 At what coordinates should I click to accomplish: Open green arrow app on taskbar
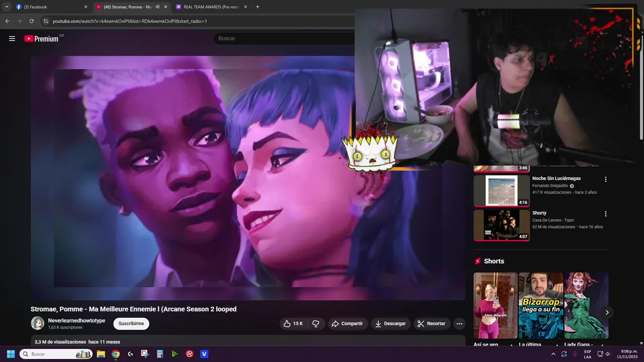click(x=175, y=354)
